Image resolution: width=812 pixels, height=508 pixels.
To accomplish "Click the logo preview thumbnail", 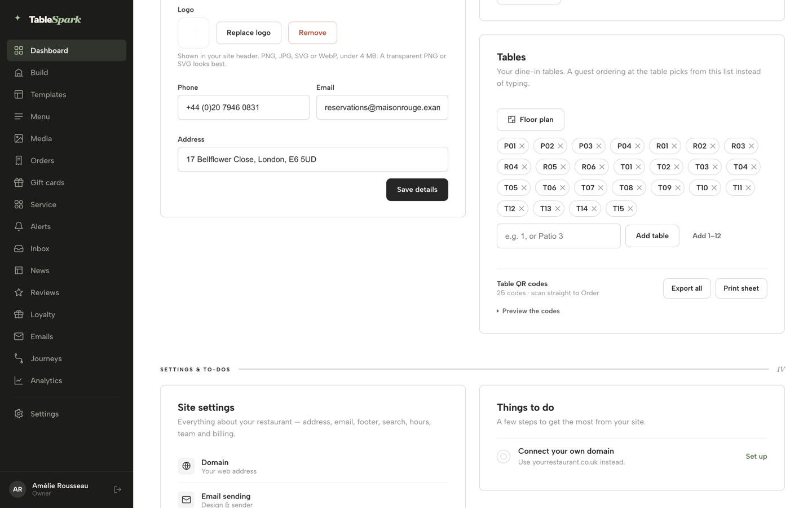I will [x=193, y=33].
